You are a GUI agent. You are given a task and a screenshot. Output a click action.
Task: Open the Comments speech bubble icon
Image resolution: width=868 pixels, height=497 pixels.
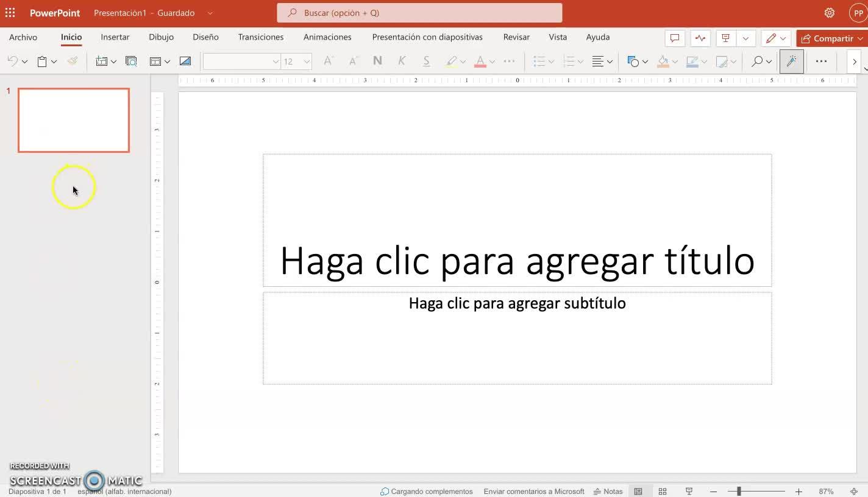click(675, 38)
